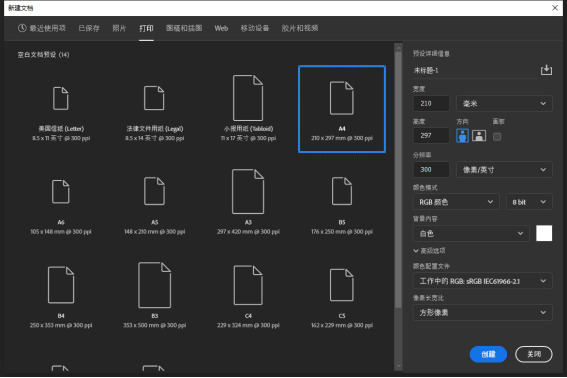Image resolution: width=567 pixels, height=378 pixels.
Task: Click the 空白文档预设 (14) heading
Action: pyautogui.click(x=43, y=55)
